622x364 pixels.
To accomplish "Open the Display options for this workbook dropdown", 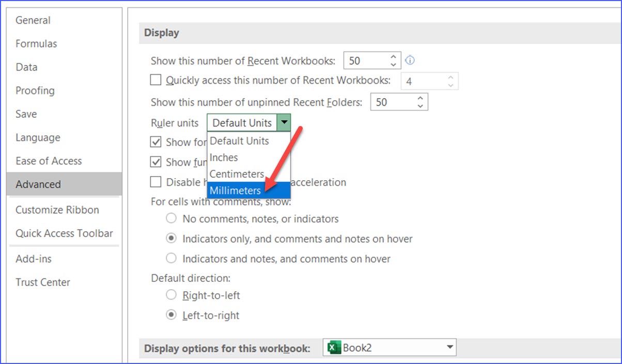I will [x=449, y=347].
